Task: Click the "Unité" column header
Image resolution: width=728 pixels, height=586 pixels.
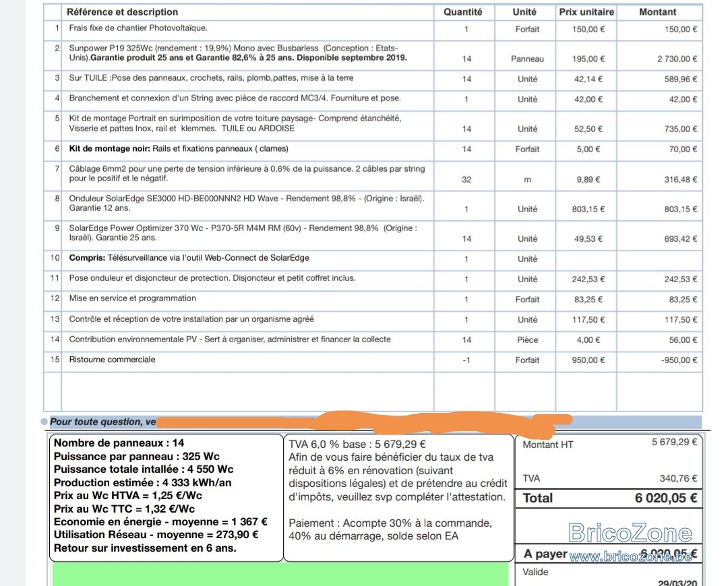Action: click(524, 11)
